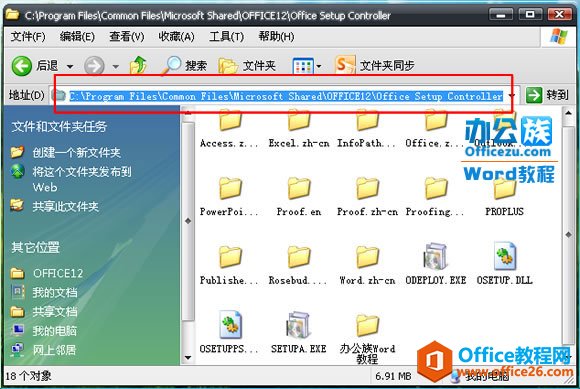Minimize the explorer window
Image resolution: width=580 pixels, height=389 pixels.
(x=501, y=15)
